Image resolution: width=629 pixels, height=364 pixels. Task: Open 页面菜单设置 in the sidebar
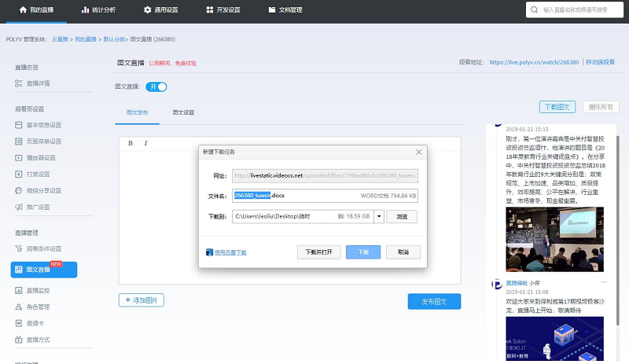click(x=44, y=141)
